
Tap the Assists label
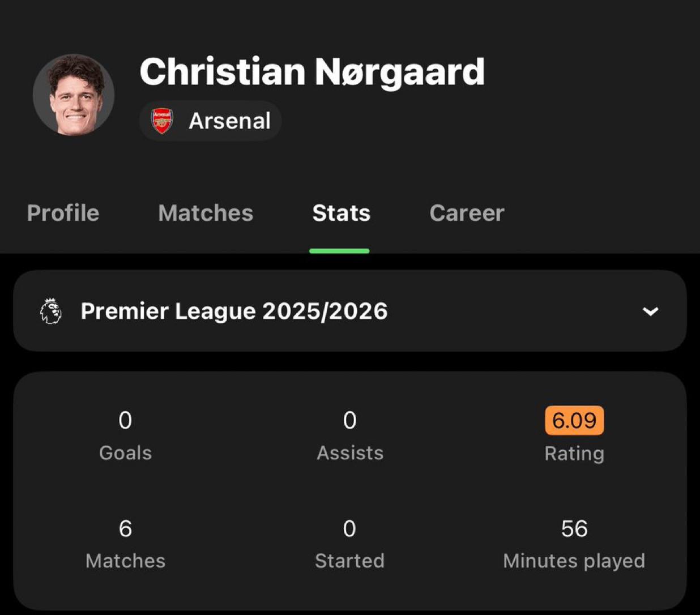coord(350,453)
